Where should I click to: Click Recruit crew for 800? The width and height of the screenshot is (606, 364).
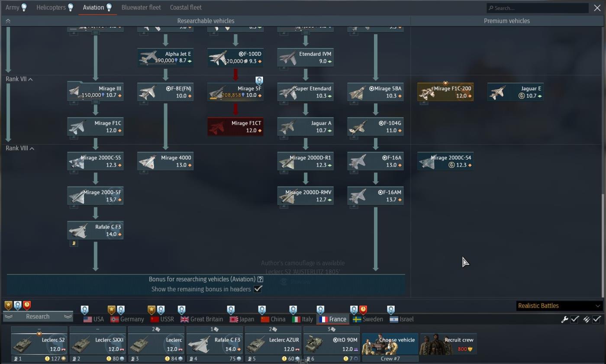point(448,344)
